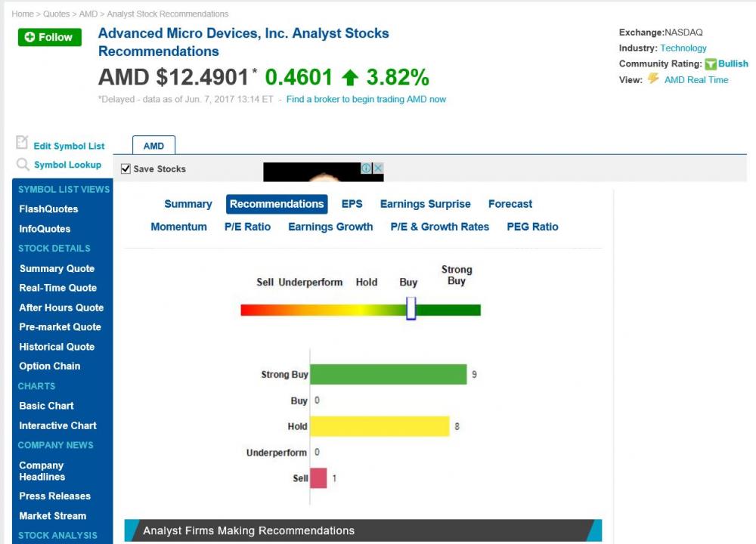Switch to Earnings Surprise tab
Image resolution: width=756 pixels, height=544 pixels.
425,204
